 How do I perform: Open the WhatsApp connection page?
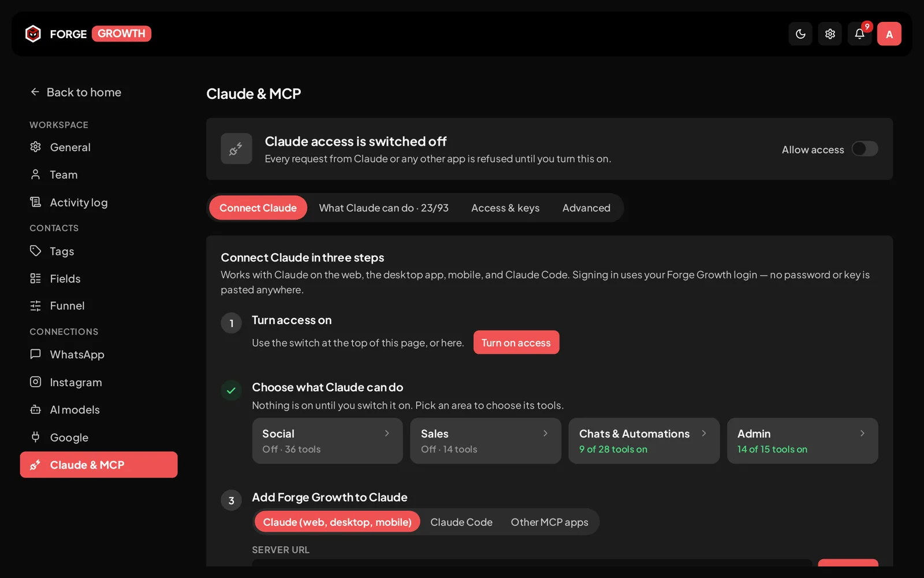click(x=99, y=354)
